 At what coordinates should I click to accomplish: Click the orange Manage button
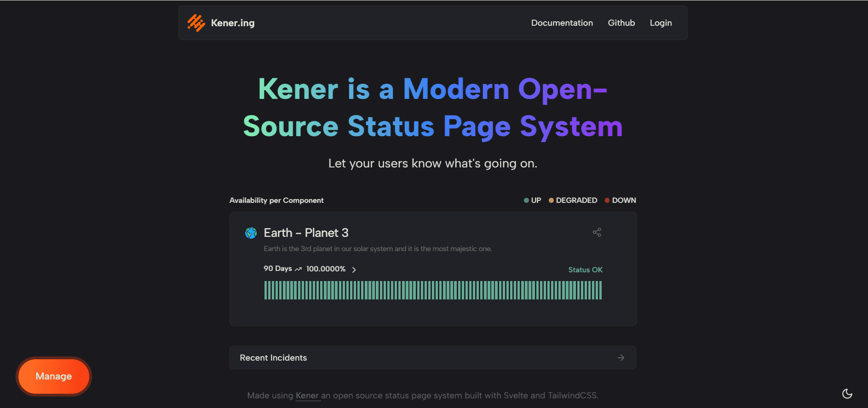click(x=54, y=376)
